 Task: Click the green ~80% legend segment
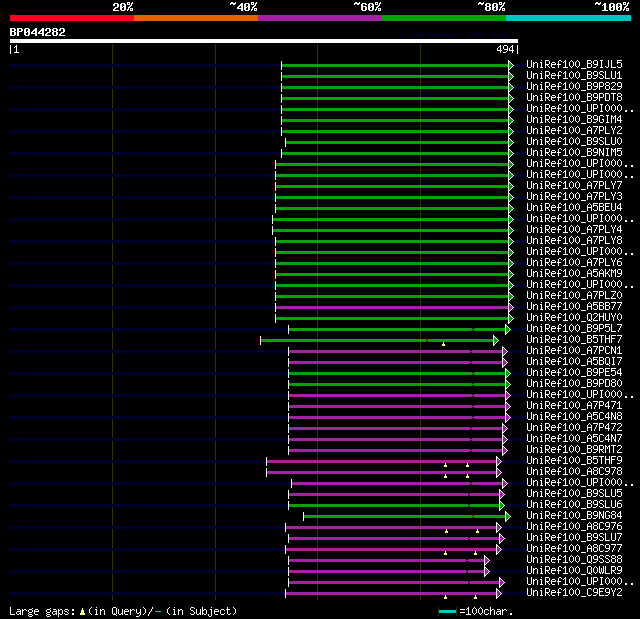(444, 18)
